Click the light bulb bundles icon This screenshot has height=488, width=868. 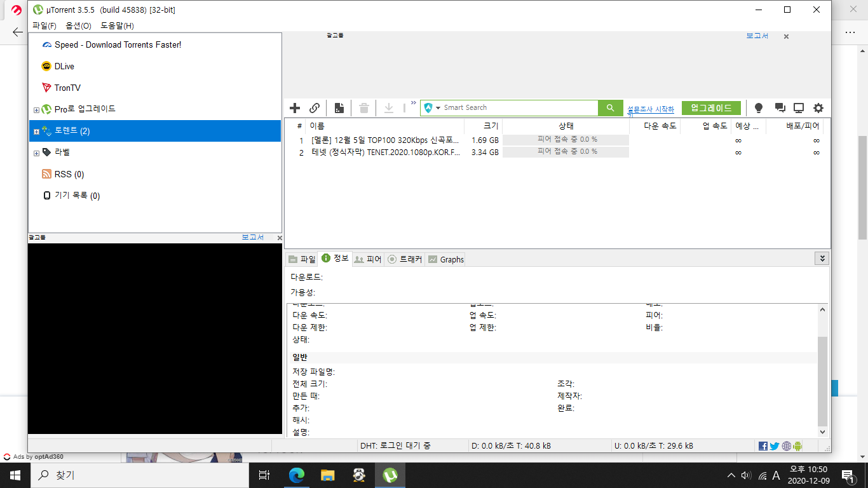coord(758,108)
